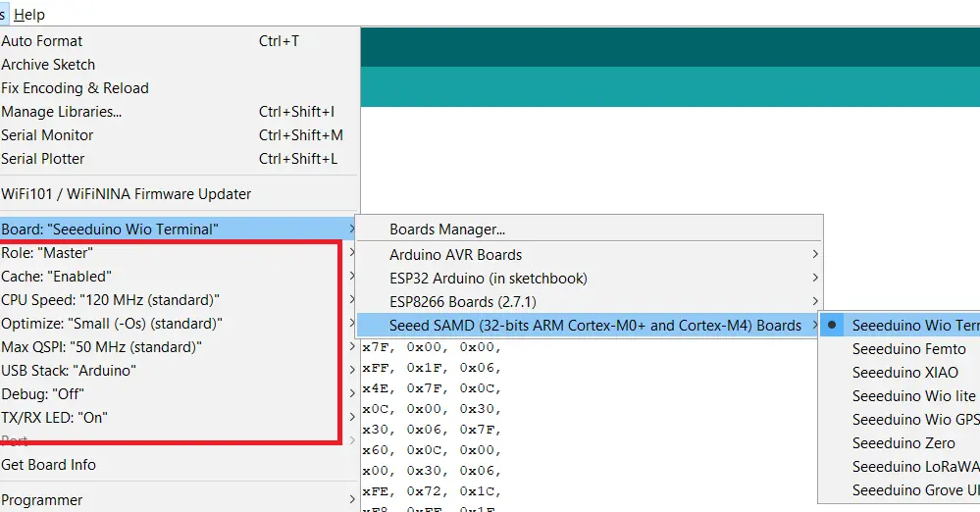The height and width of the screenshot is (512, 980).
Task: Expand Arduino AVR Boards submenu
Action: 590,255
